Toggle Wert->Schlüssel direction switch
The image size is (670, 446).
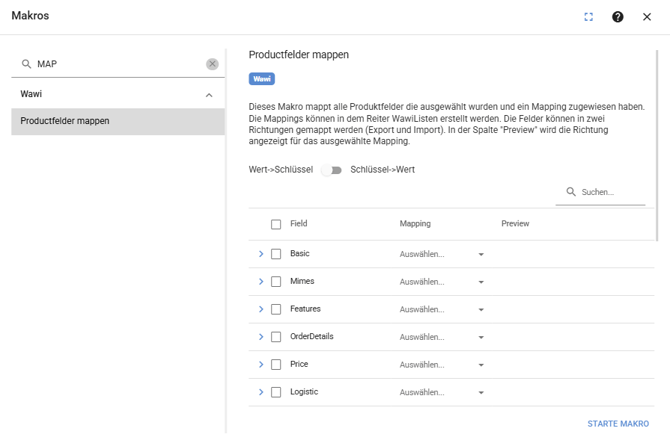pyautogui.click(x=332, y=170)
